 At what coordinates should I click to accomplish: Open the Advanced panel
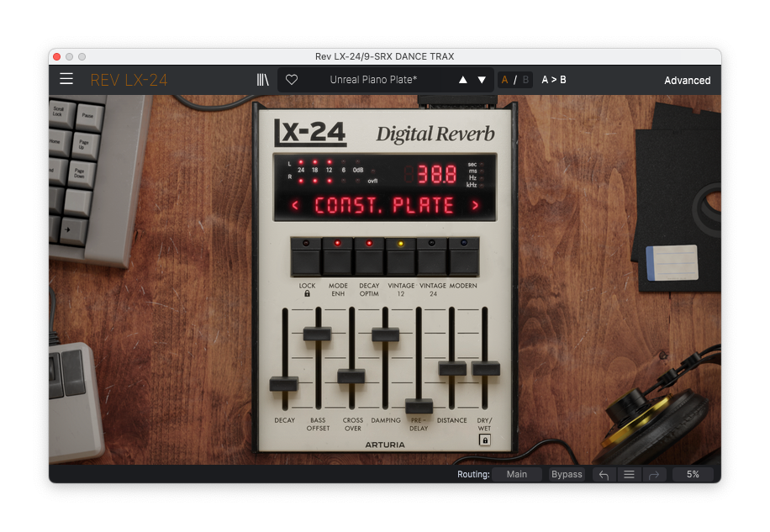coord(687,81)
